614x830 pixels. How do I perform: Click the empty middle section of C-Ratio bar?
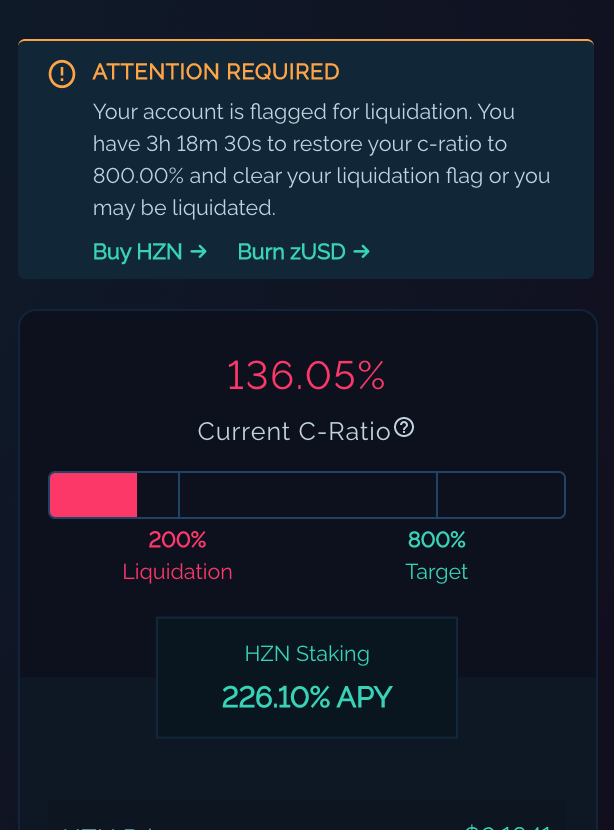[x=307, y=495]
